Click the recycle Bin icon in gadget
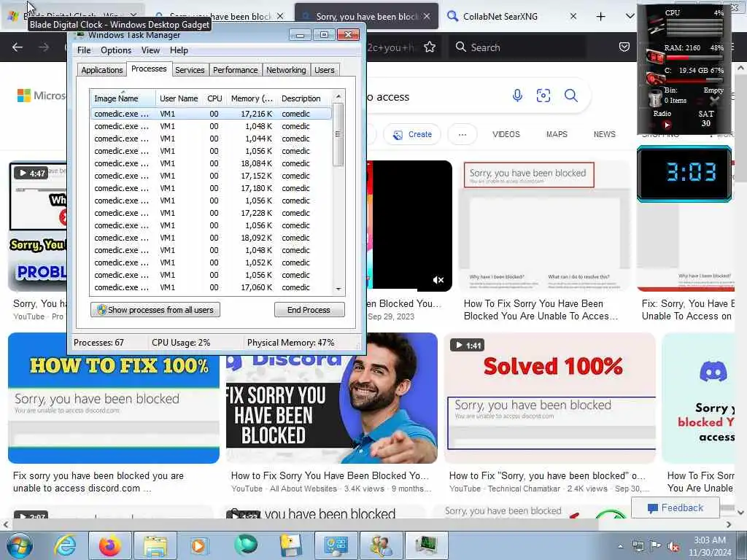The height and width of the screenshot is (560, 747). click(x=655, y=98)
